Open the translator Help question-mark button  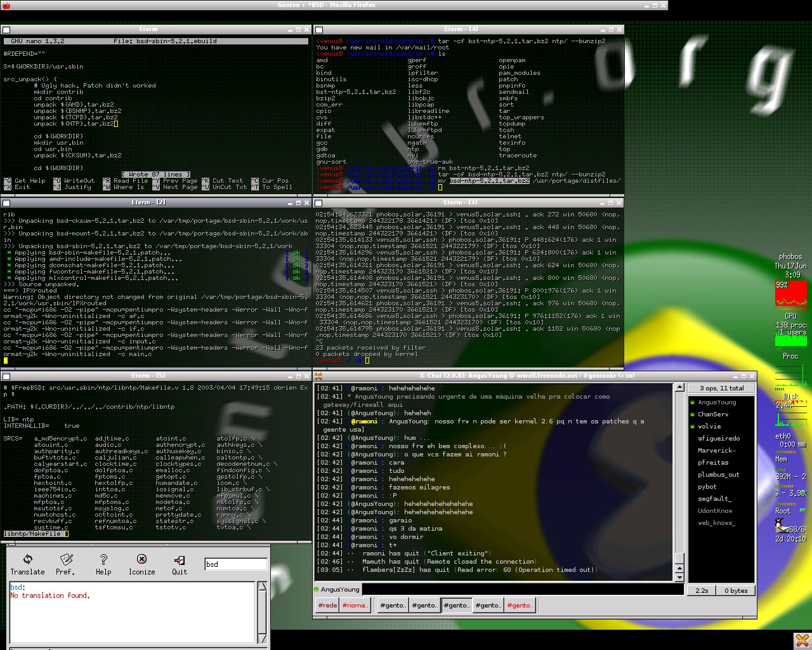click(x=103, y=564)
